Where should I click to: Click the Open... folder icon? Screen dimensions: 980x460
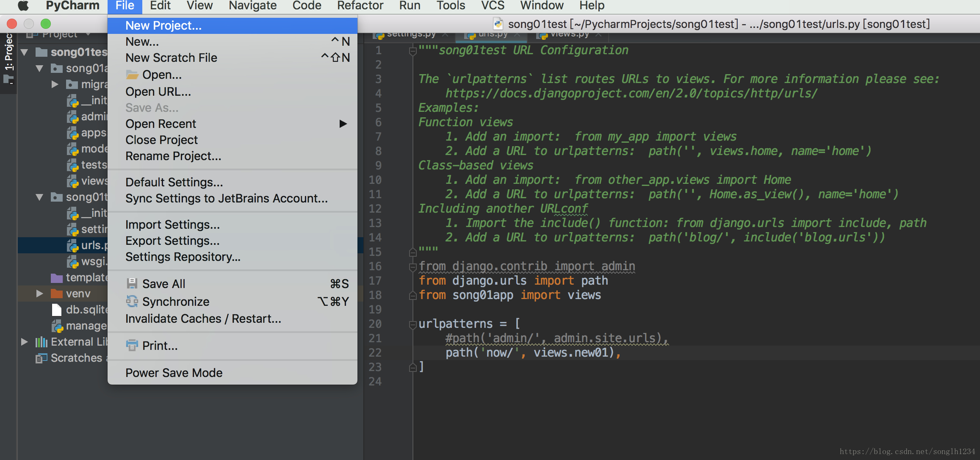[x=132, y=75]
